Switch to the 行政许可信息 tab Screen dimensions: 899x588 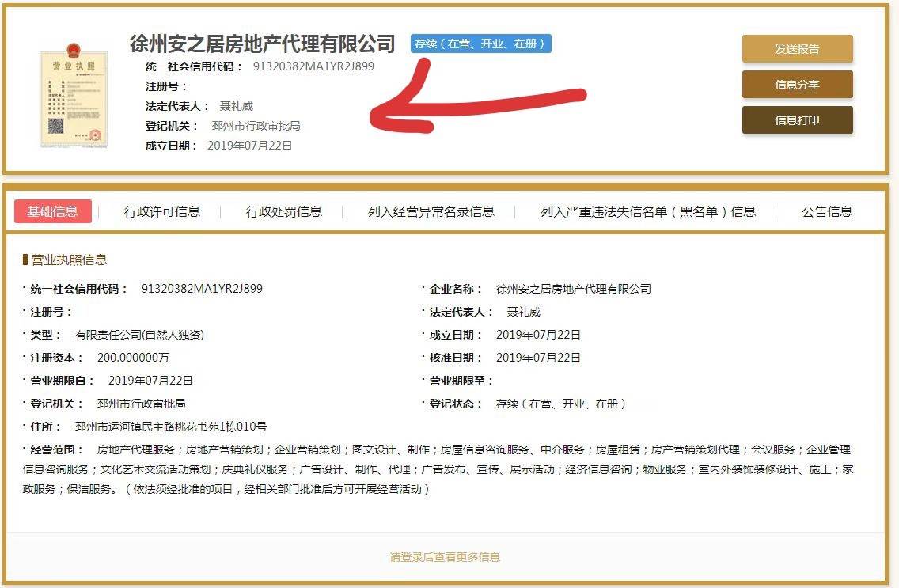click(162, 211)
